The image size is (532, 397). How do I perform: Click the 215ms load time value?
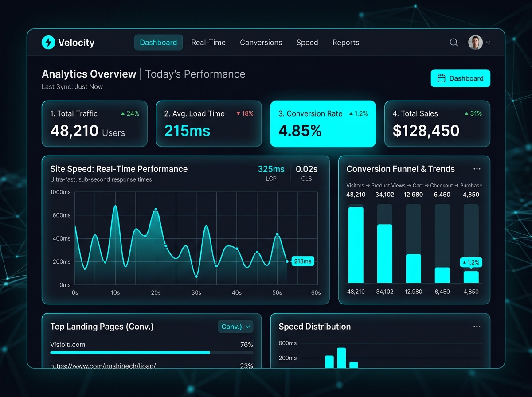click(x=187, y=131)
